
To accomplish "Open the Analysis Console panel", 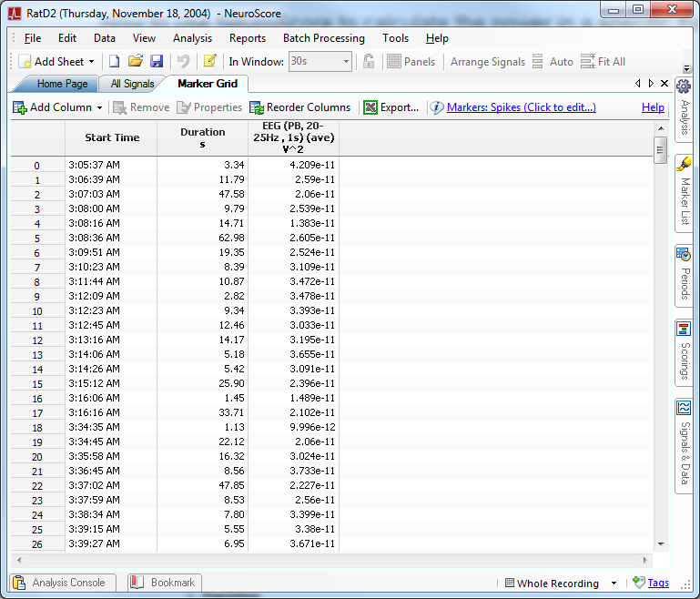I will click(x=63, y=583).
